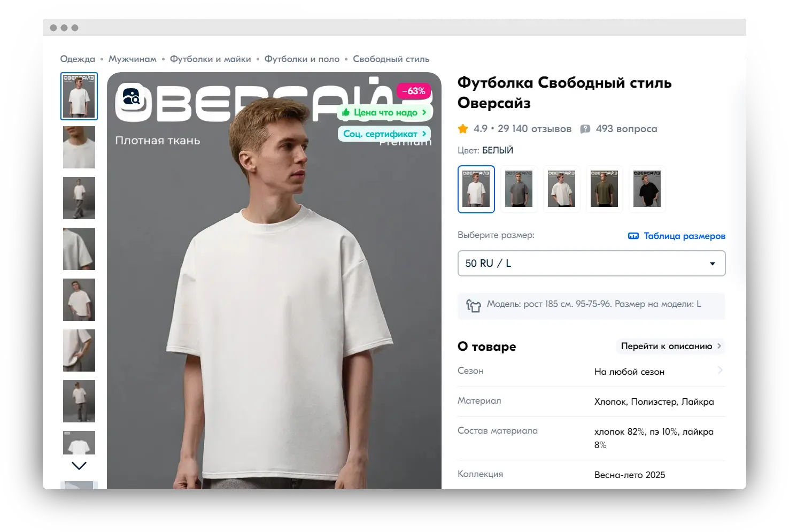Select the black t-shirt color swatch
The image size is (789, 532).
tap(647, 189)
